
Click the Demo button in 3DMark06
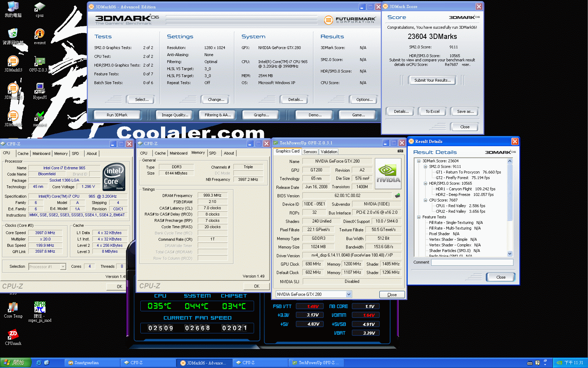pyautogui.click(x=315, y=115)
